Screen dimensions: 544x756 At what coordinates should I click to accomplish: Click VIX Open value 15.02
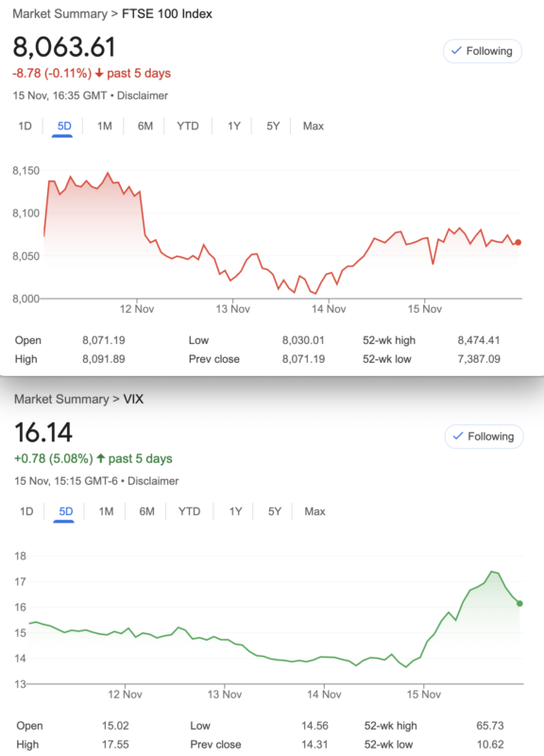tap(115, 726)
